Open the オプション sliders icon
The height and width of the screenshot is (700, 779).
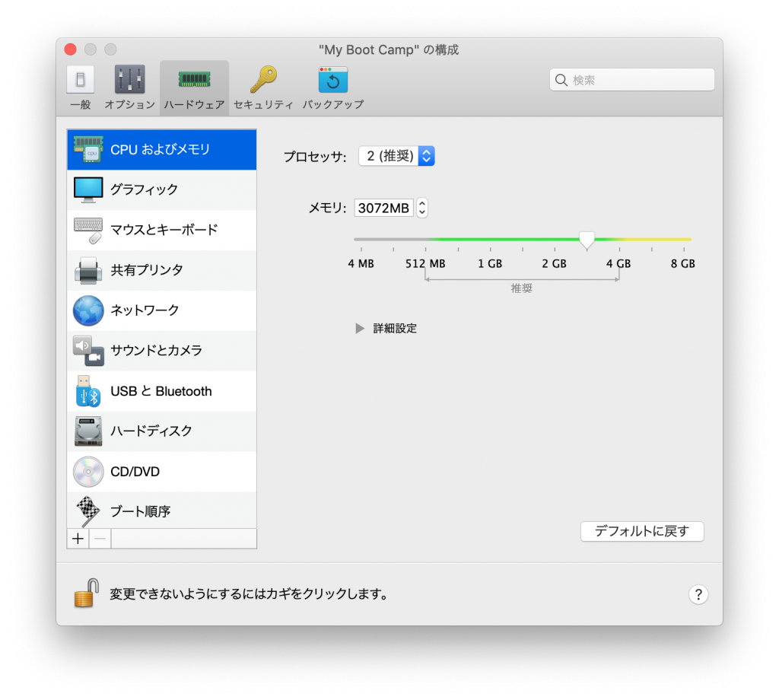129,79
